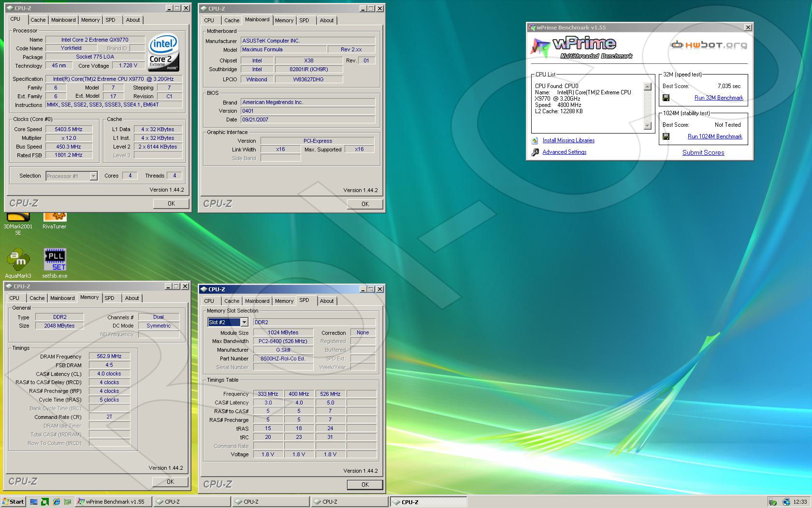The width and height of the screenshot is (812, 508).
Task: Click the DRAM Frequency value 562.9 MHz
Action: coord(109,356)
